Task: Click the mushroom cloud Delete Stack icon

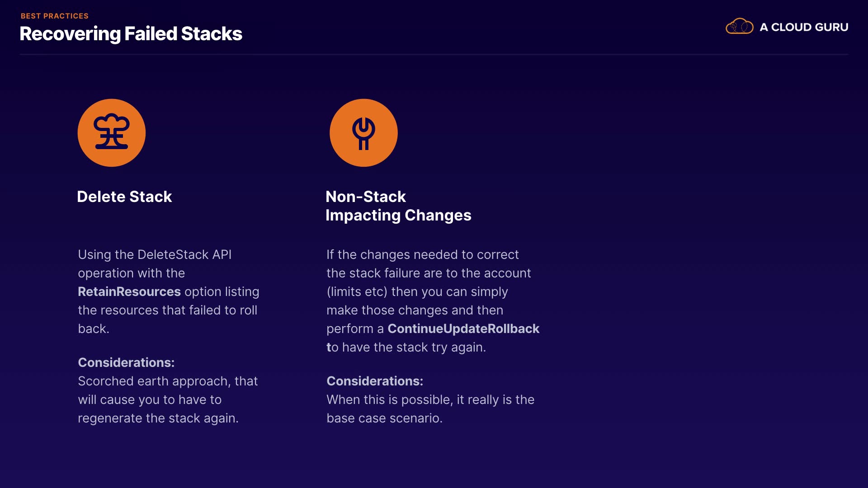Action: click(x=112, y=133)
